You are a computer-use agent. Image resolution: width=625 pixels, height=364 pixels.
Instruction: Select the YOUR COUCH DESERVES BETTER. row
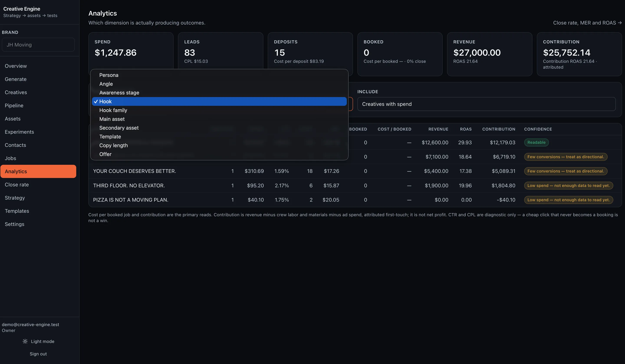355,171
